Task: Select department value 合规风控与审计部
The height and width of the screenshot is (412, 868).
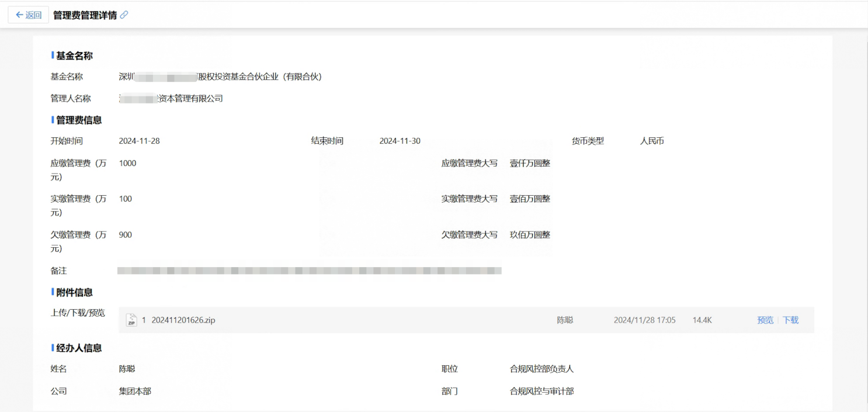Action: pyautogui.click(x=541, y=391)
